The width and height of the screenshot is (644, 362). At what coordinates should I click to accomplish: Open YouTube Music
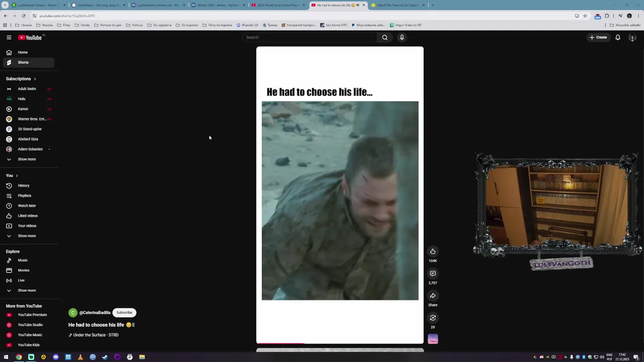pyautogui.click(x=28, y=335)
